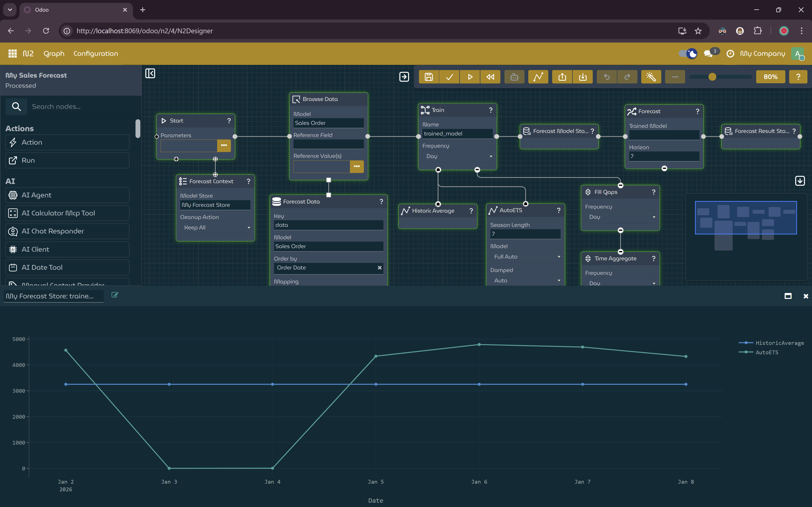812x507 pixels.
Task: Toggle dark mode switch in the top bar
Action: pyautogui.click(x=687, y=53)
